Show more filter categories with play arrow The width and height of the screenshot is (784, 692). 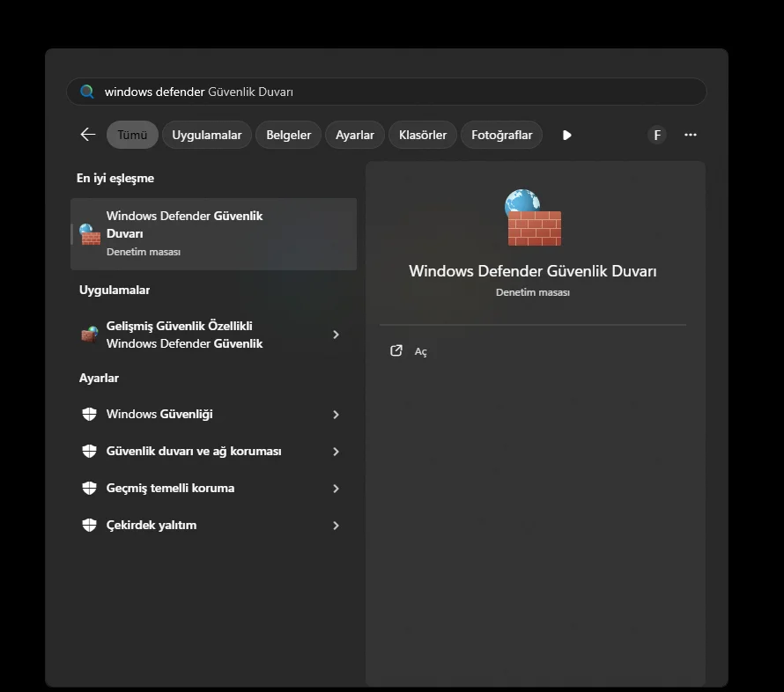566,135
